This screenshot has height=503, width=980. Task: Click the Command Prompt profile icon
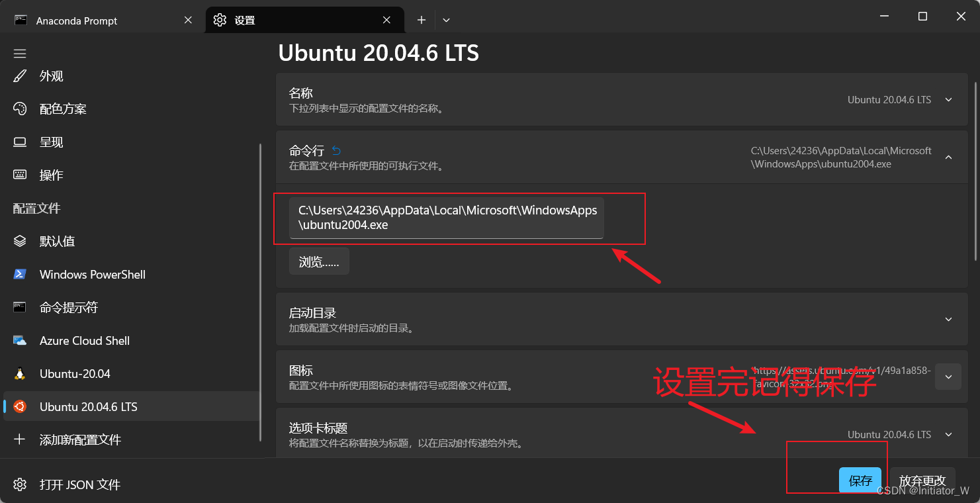coord(20,307)
